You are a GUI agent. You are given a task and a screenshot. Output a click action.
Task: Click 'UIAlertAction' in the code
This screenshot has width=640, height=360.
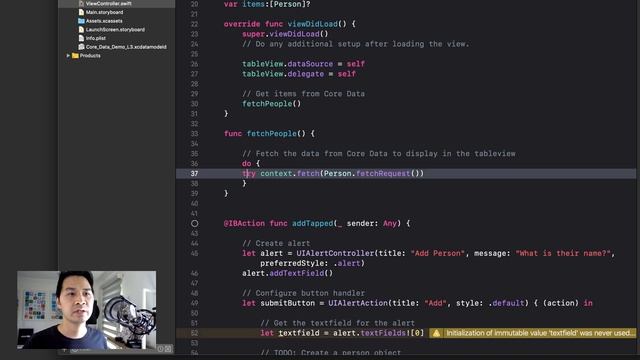[x=358, y=303]
